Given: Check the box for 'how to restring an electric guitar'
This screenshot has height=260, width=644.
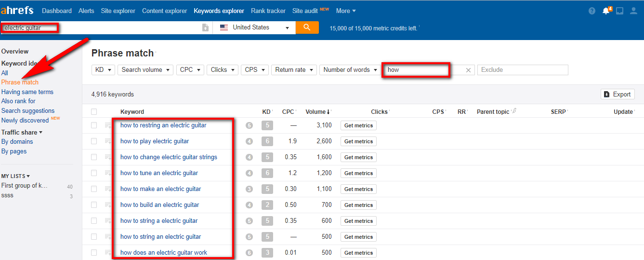Looking at the screenshot, I should tap(94, 125).
